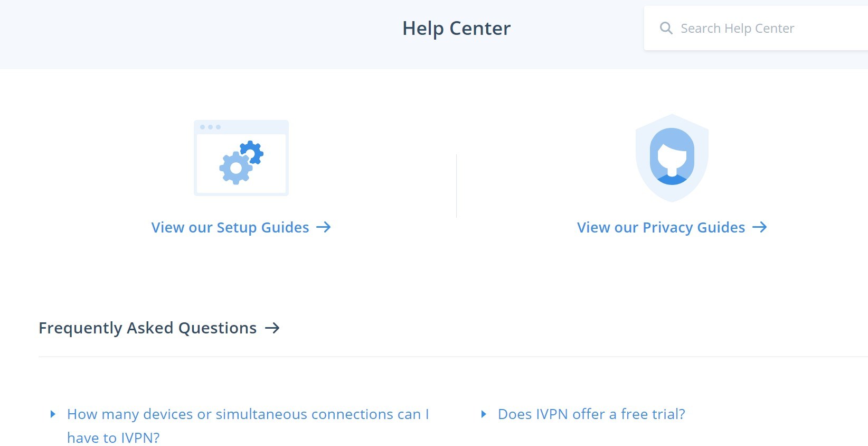Image resolution: width=868 pixels, height=446 pixels.
Task: Click the person silhouette inside the shield illustration
Action: pos(671,156)
